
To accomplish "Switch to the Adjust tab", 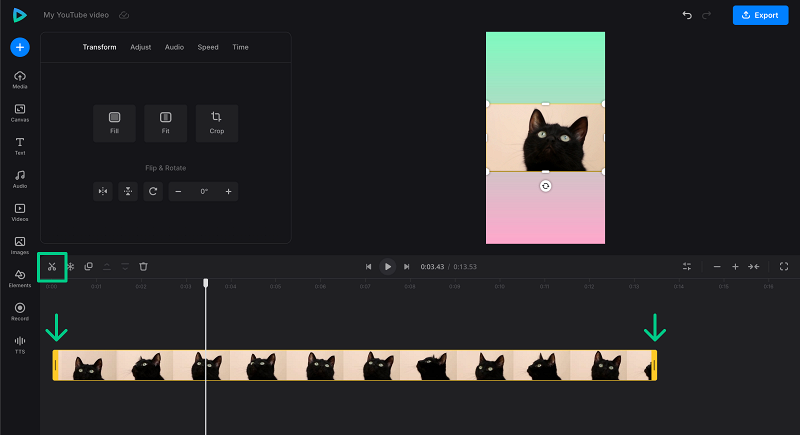I will tap(141, 47).
